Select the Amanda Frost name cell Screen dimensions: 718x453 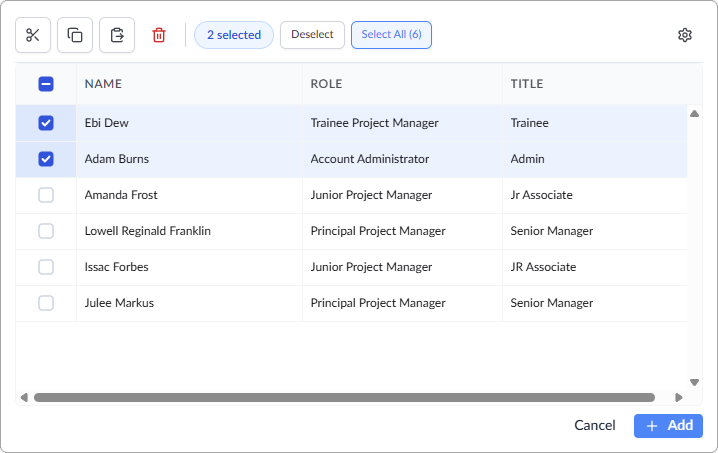coord(189,195)
